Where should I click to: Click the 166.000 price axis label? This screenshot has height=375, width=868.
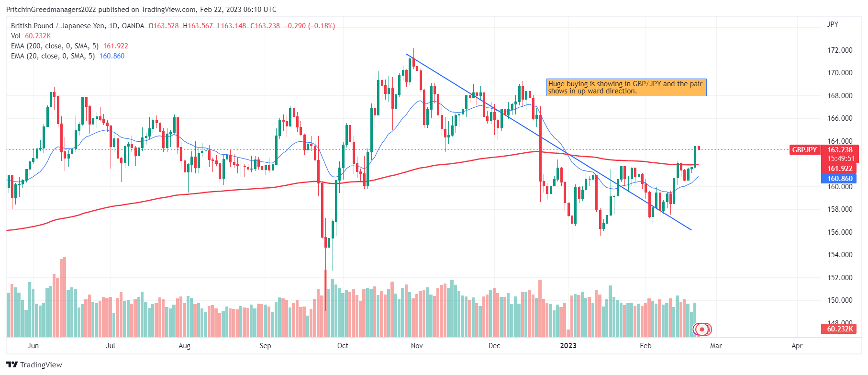coord(840,118)
